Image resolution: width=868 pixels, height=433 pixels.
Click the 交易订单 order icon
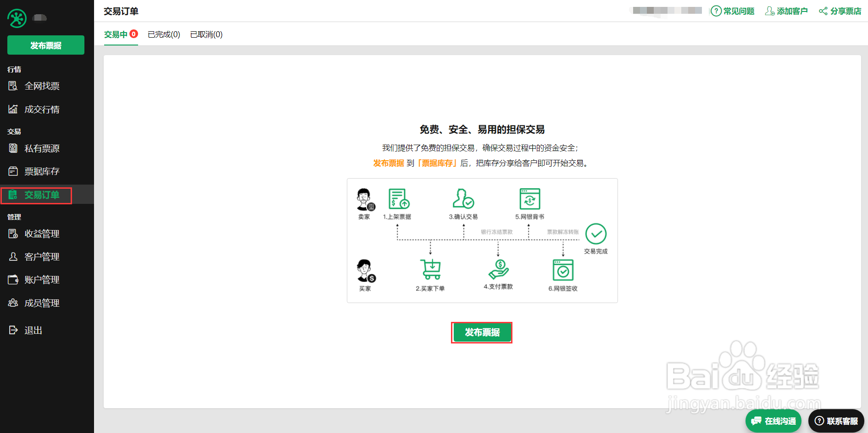tap(13, 195)
